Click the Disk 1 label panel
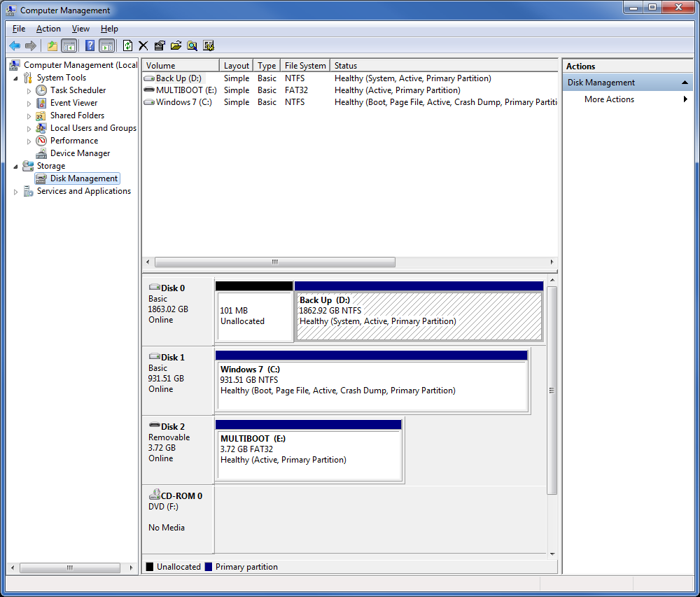This screenshot has height=597, width=700. tap(178, 381)
